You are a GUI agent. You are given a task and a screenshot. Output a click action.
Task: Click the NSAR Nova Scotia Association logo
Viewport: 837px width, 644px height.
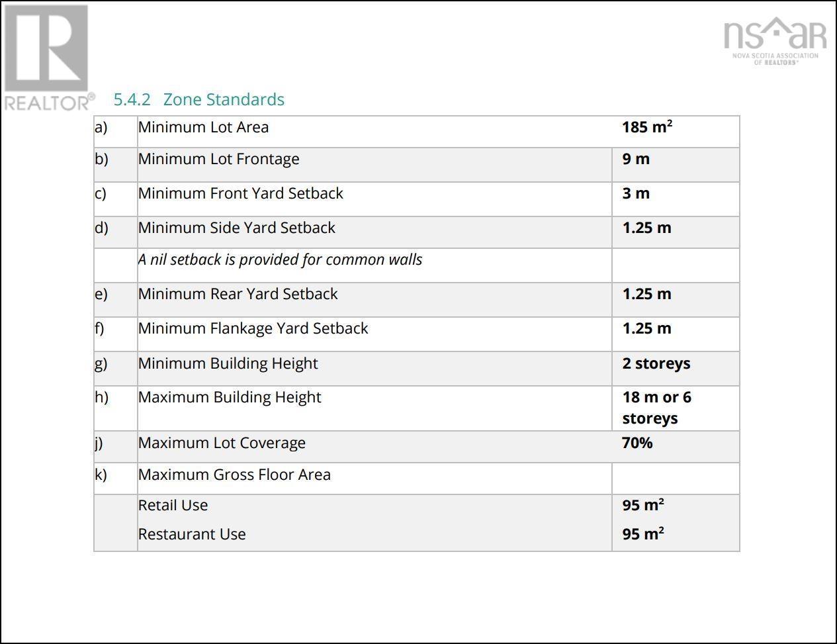click(x=775, y=41)
